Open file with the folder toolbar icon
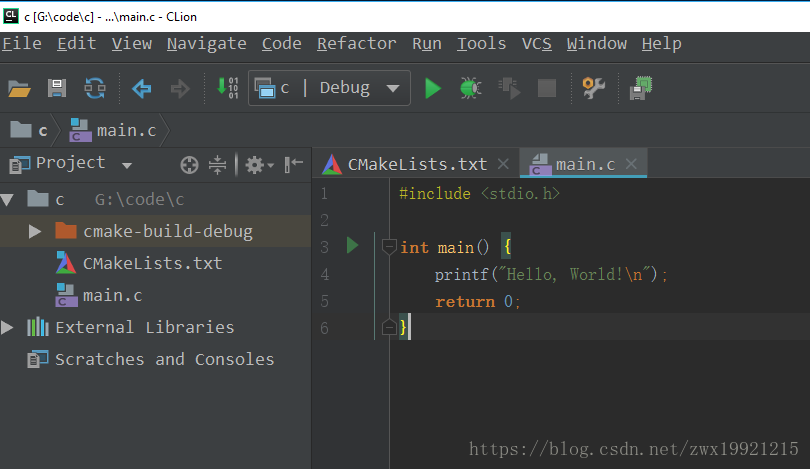Image resolution: width=810 pixels, height=469 pixels. tap(20, 89)
